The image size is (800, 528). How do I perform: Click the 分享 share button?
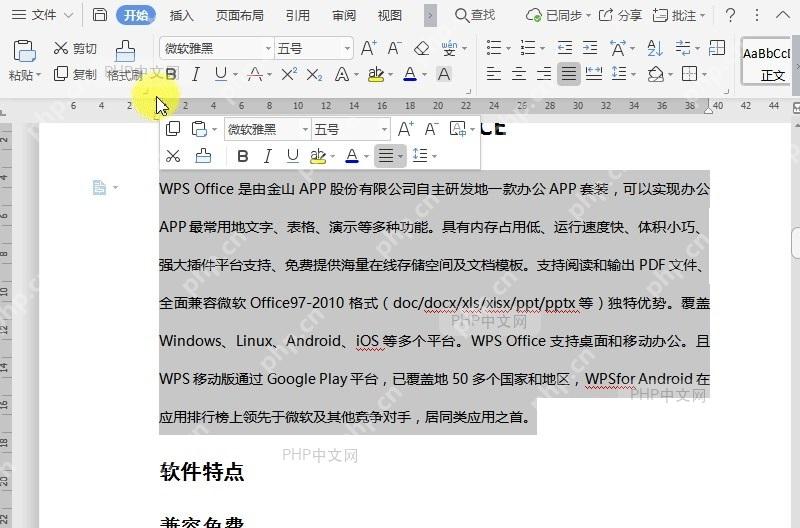point(620,15)
